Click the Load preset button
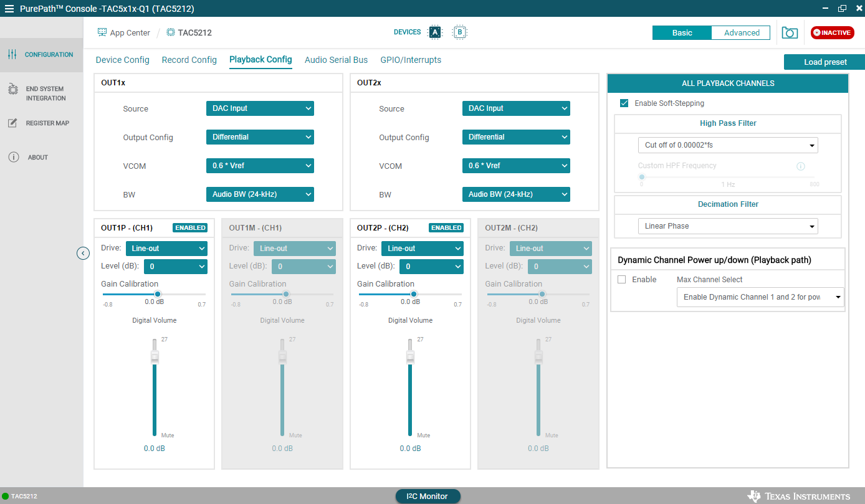The height and width of the screenshot is (504, 865). [824, 62]
